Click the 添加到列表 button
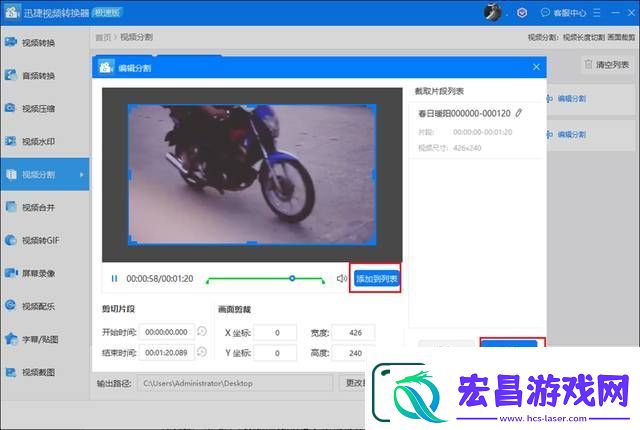The width and height of the screenshot is (640, 430). (376, 279)
